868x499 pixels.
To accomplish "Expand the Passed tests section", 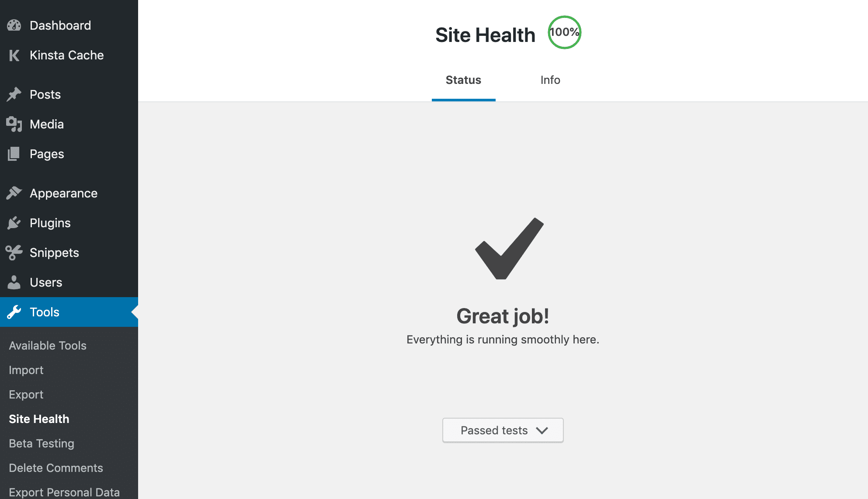I will coord(503,430).
